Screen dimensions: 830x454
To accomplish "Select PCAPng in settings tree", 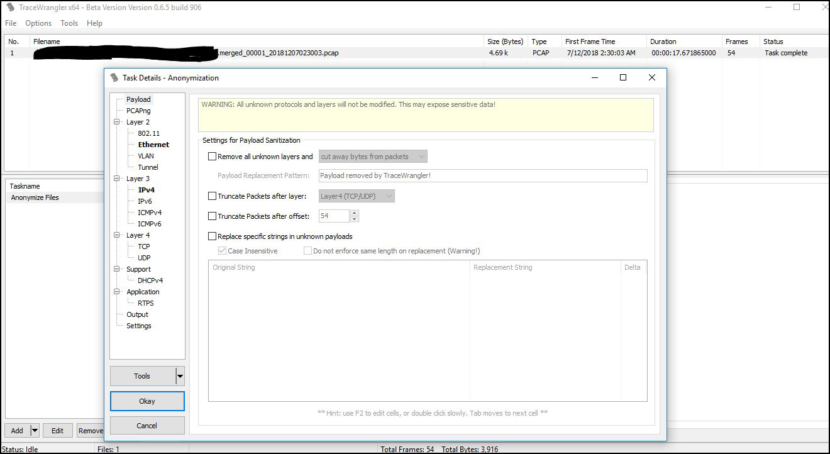I will tap(138, 111).
